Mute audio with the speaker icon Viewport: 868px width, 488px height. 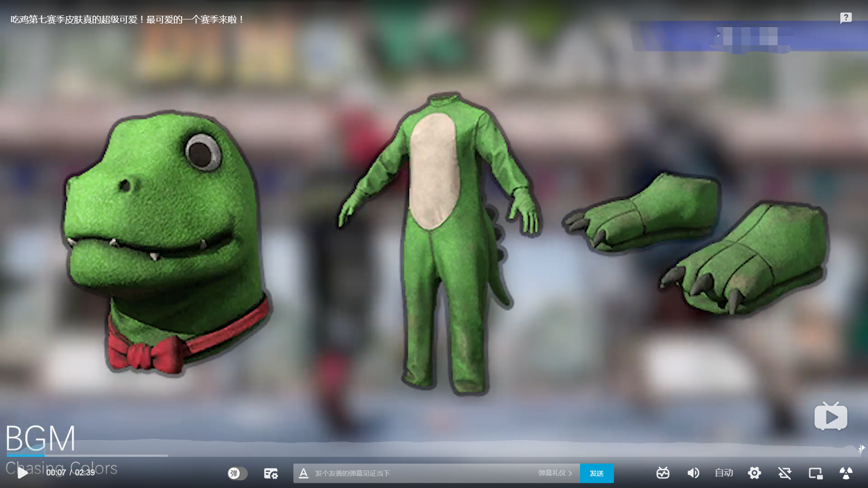[693, 473]
